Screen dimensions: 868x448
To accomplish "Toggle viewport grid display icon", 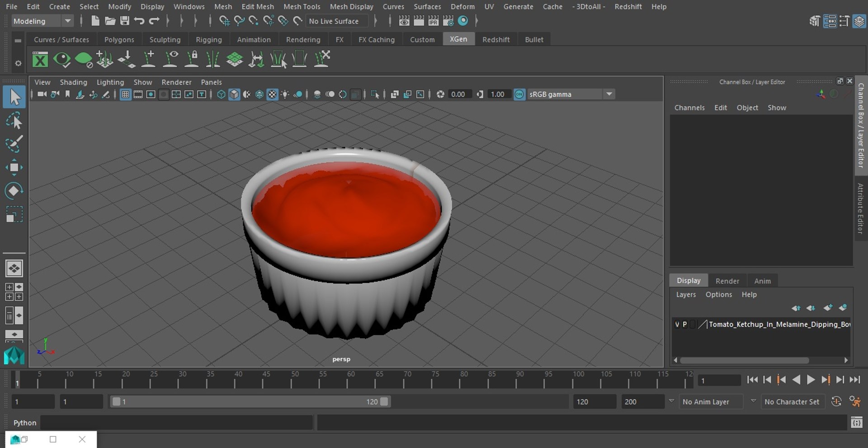I will point(125,94).
